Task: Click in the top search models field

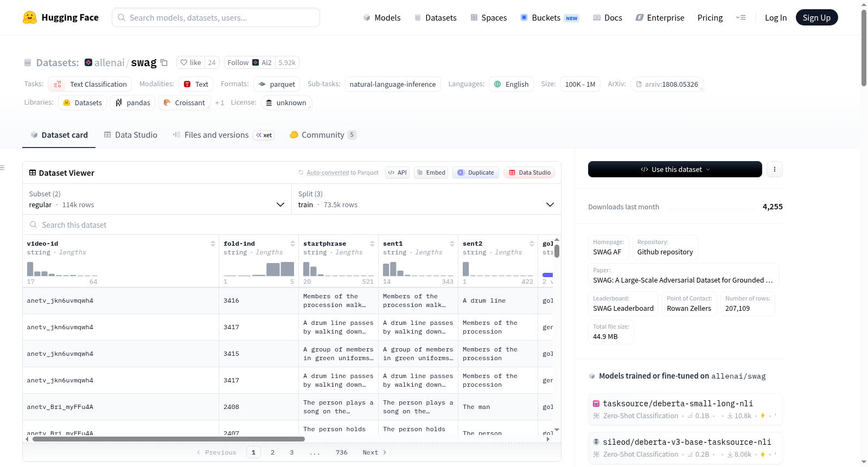Action: click(216, 17)
